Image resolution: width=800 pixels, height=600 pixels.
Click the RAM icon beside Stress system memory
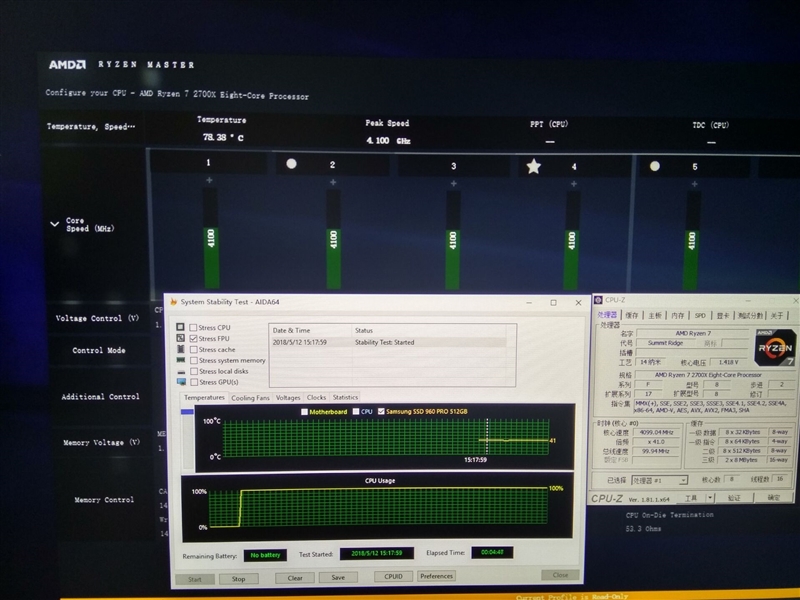point(181,360)
